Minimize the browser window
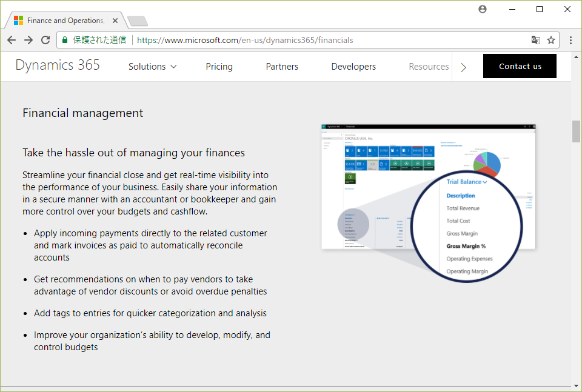Viewport: 582px width, 392px height. 512,9
